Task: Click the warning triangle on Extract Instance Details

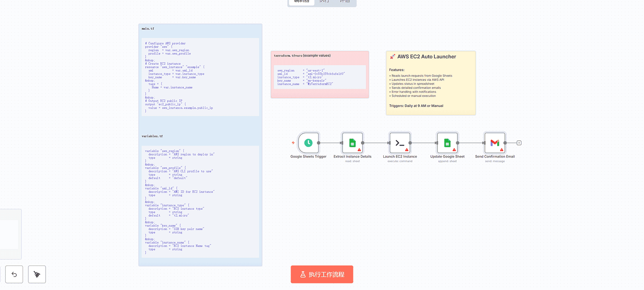Action: (359, 150)
